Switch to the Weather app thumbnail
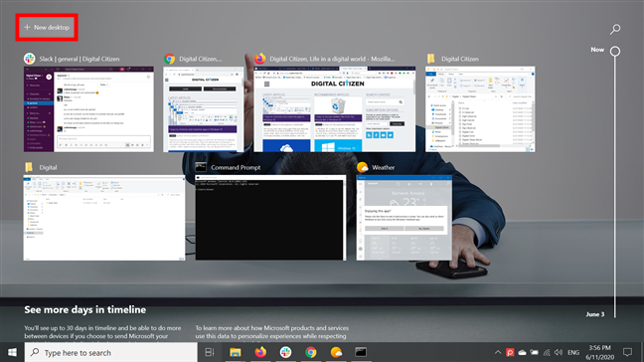 pos(404,218)
